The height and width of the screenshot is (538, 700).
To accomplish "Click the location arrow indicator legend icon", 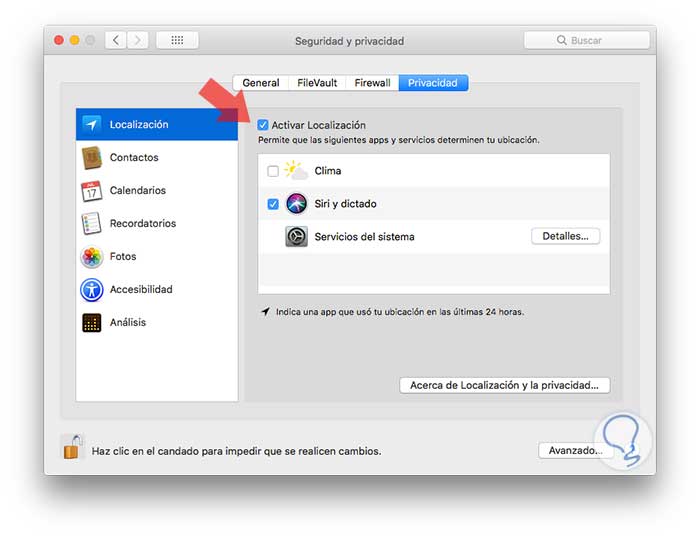I will [266, 311].
